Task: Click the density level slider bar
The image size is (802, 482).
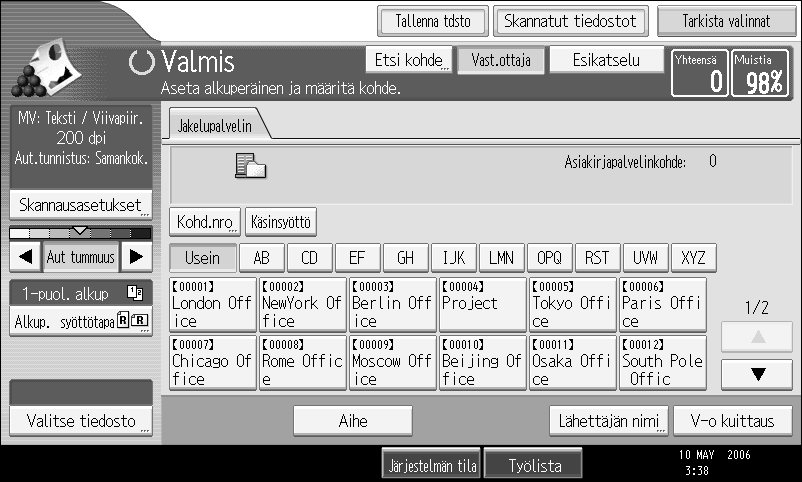Action: click(80, 233)
